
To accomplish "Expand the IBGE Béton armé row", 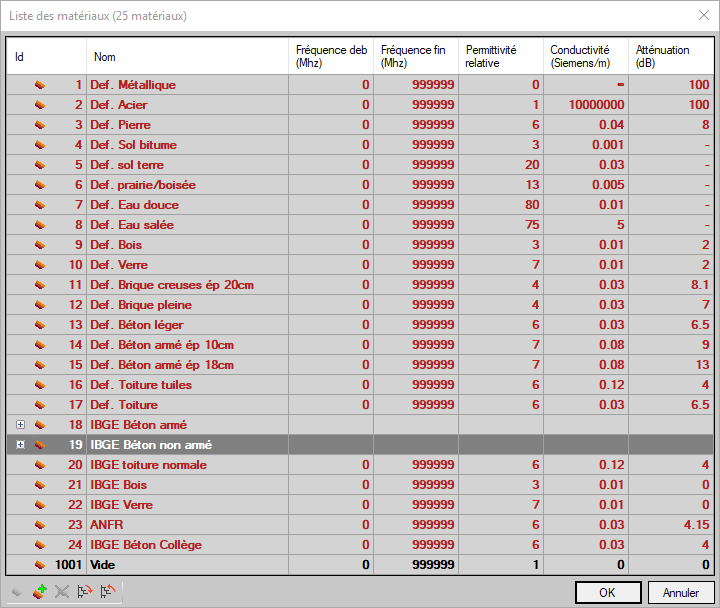I will [x=20, y=425].
